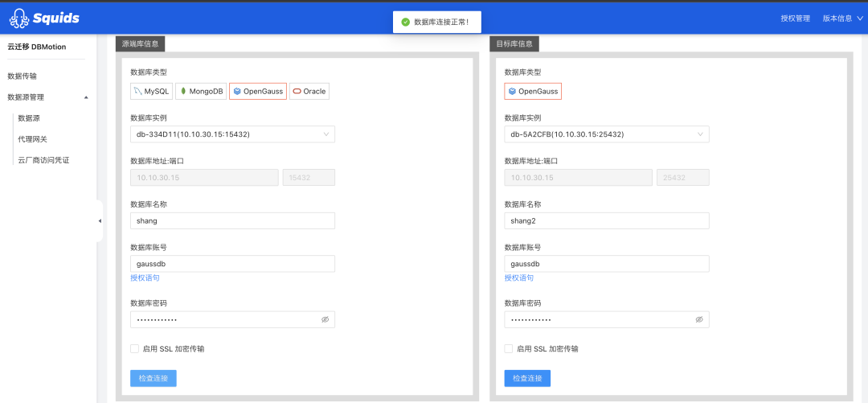
Task: Enable SSL encryption checkbox for target database
Action: coord(509,348)
